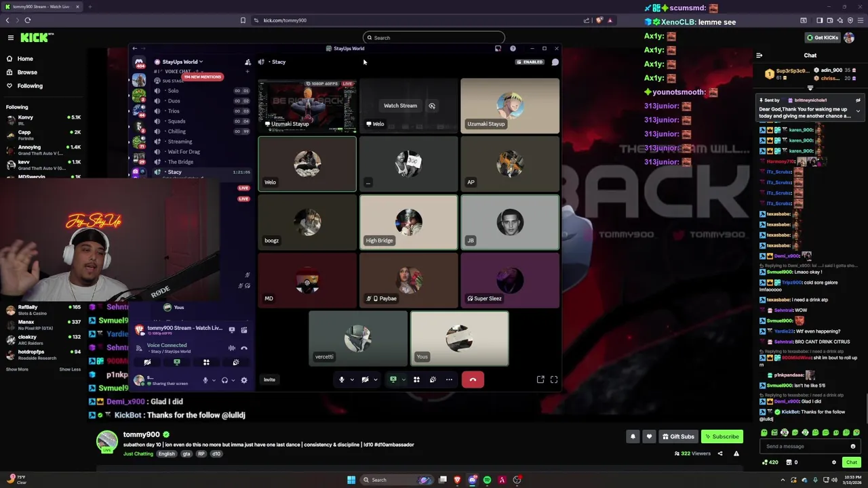The width and height of the screenshot is (868, 488).
Task: Open activities button in voice panel
Action: coord(206,362)
